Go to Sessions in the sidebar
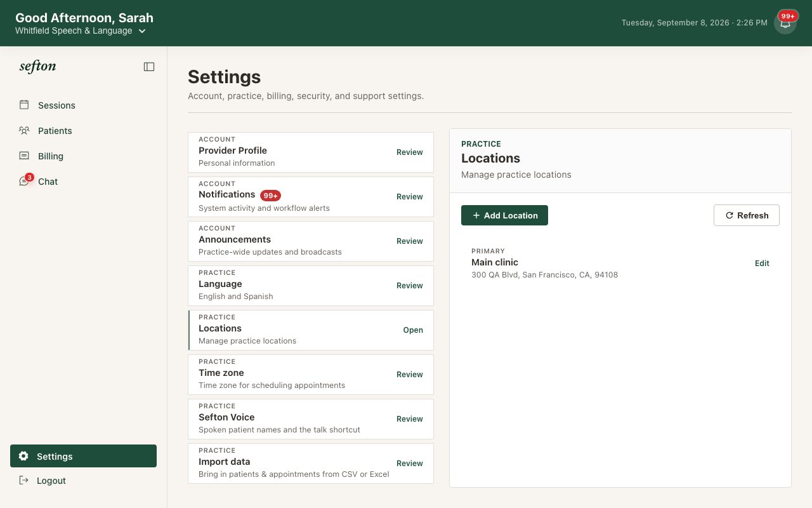 click(x=83, y=105)
